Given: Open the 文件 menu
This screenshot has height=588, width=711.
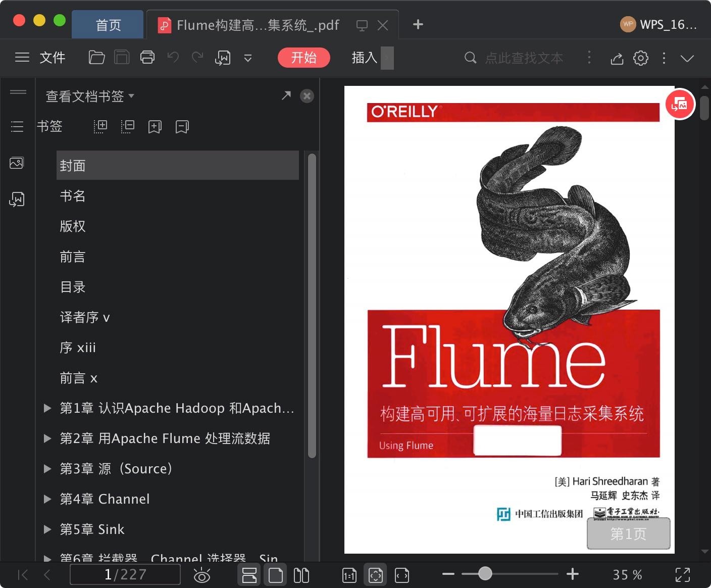Looking at the screenshot, I should (53, 58).
